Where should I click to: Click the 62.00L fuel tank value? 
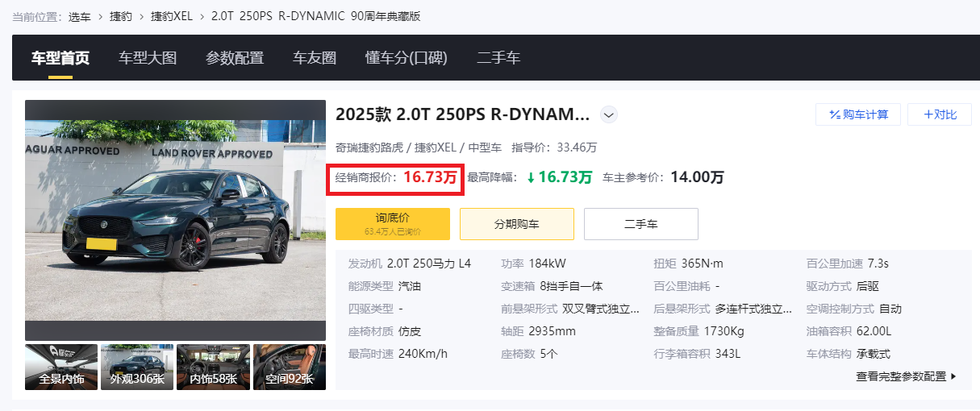[x=874, y=331]
